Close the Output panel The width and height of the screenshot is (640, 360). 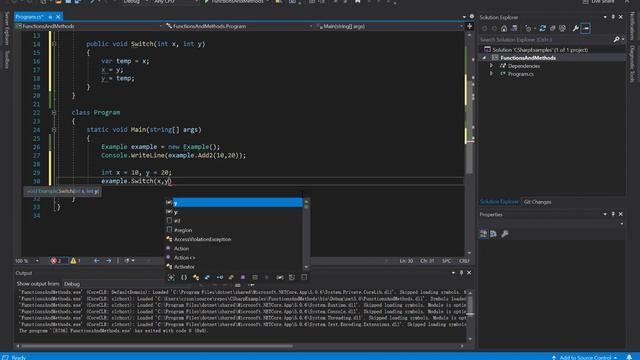[469, 273]
